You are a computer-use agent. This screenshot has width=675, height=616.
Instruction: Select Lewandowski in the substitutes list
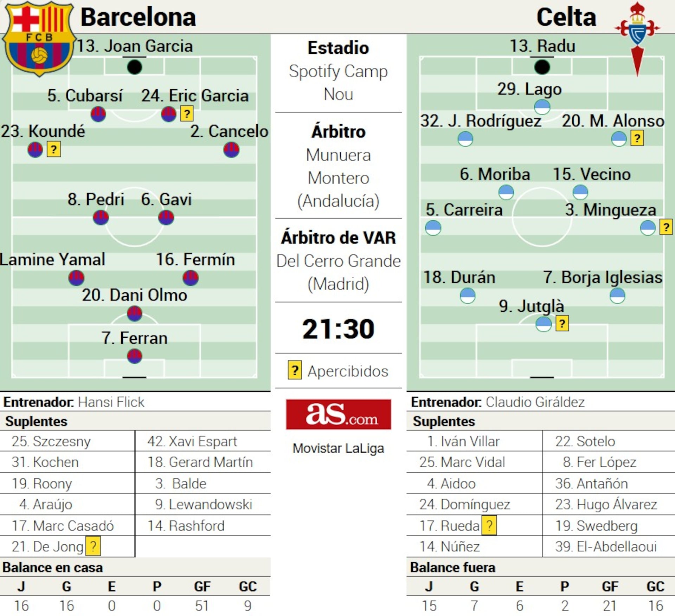pos(204,504)
